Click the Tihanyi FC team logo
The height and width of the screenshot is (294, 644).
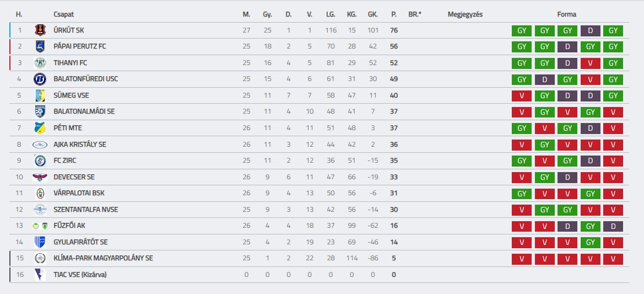[x=40, y=63]
